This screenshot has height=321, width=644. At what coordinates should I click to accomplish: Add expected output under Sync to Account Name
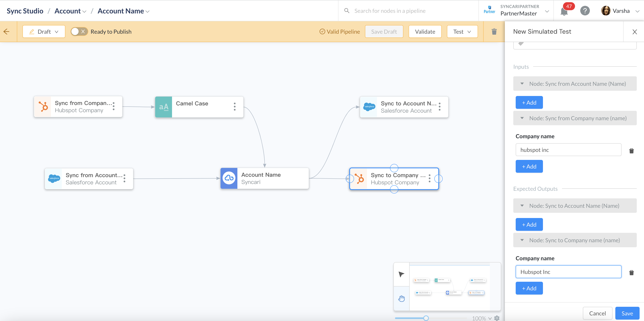tap(529, 224)
